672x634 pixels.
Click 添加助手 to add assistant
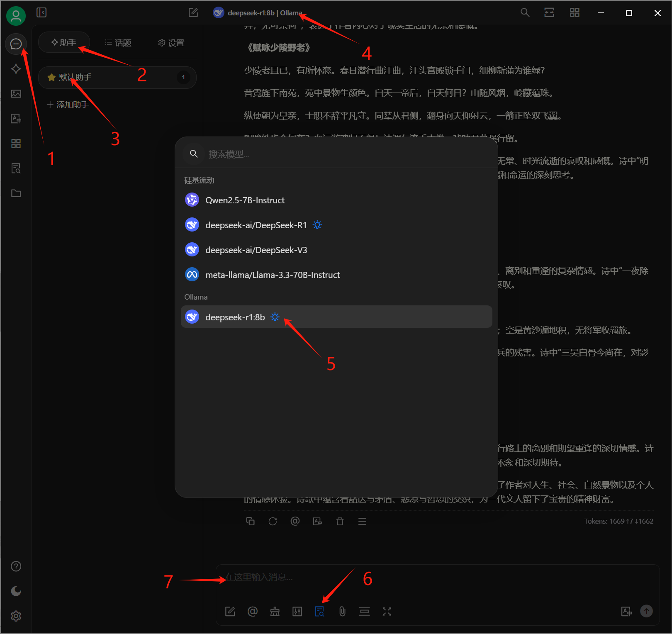click(68, 105)
